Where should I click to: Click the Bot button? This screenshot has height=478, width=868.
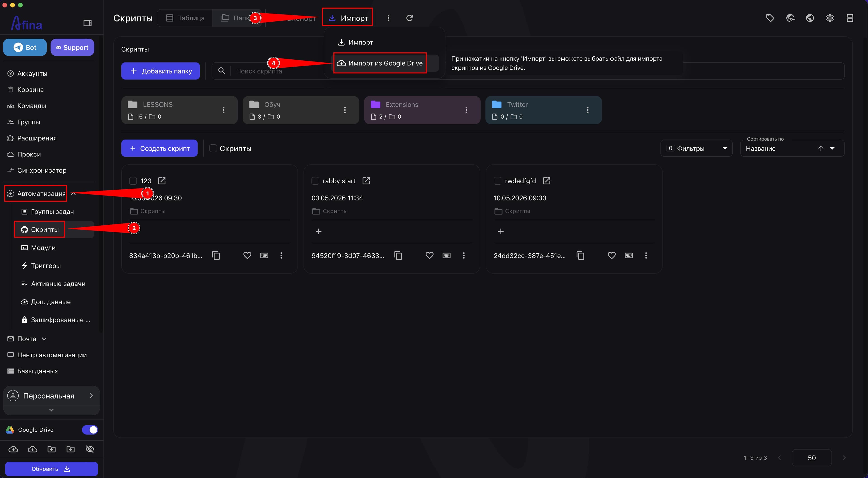pos(25,47)
